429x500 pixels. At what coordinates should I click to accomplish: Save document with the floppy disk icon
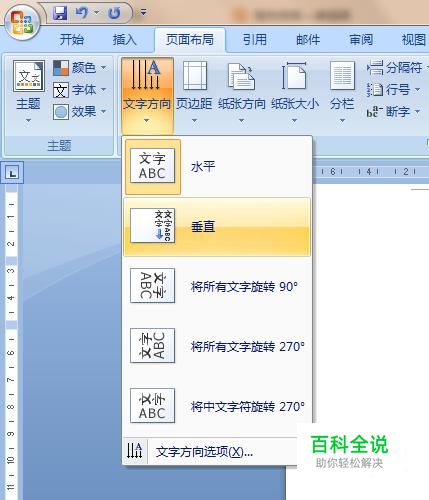click(x=60, y=13)
